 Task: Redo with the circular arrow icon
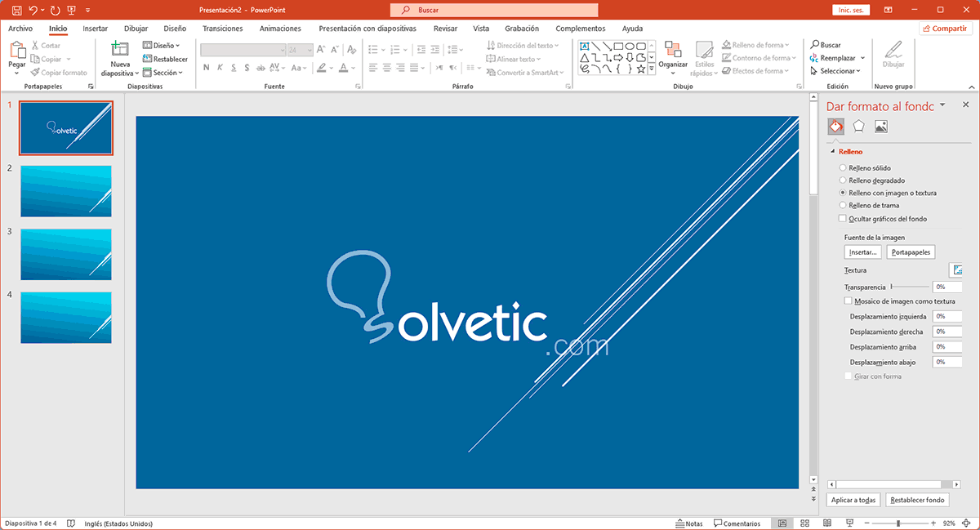pyautogui.click(x=55, y=11)
